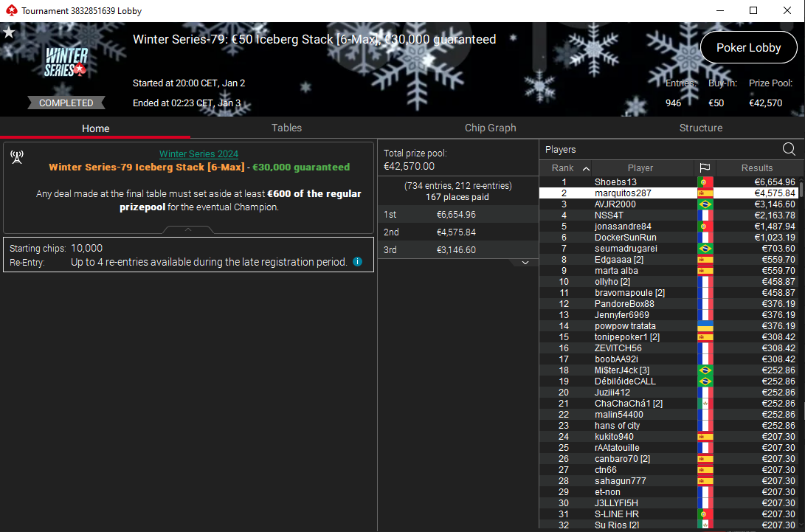Viewport: 805px width, 532px height.
Task: Click the broadcast antenna icon
Action: point(17,157)
